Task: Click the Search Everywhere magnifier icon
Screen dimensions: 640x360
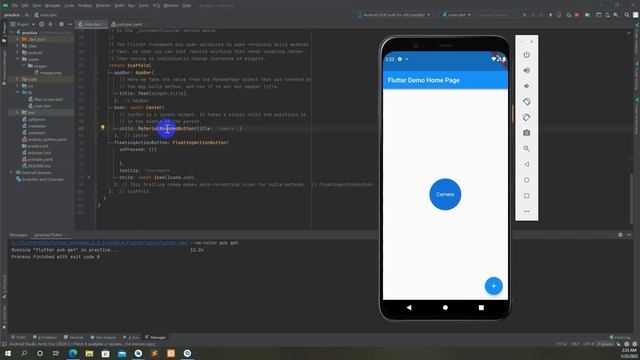Action: 627,15
